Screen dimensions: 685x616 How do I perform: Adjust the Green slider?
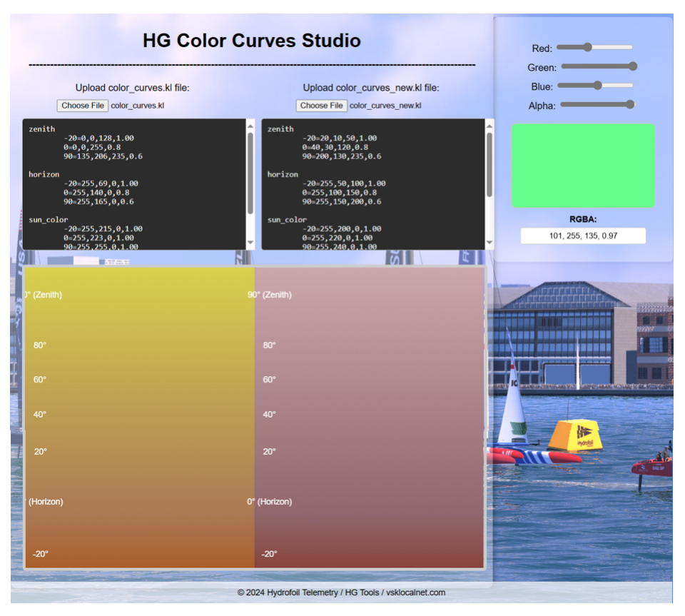tap(599, 66)
